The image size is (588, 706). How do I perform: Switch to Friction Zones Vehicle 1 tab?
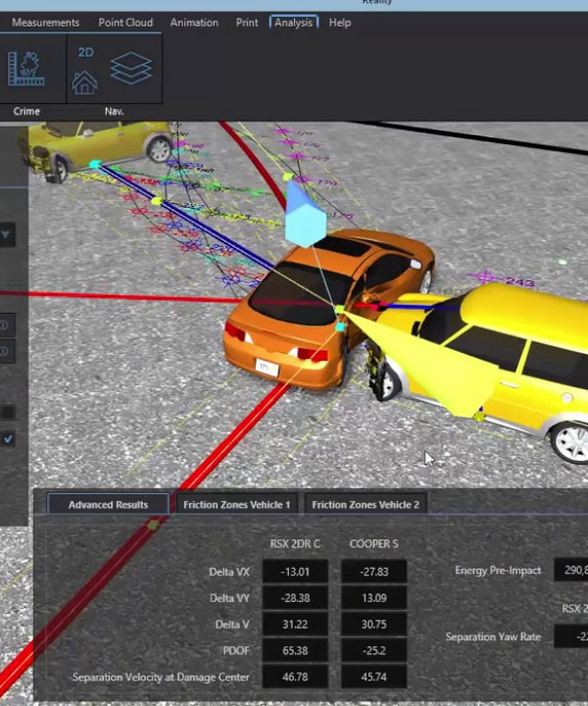pyautogui.click(x=236, y=505)
